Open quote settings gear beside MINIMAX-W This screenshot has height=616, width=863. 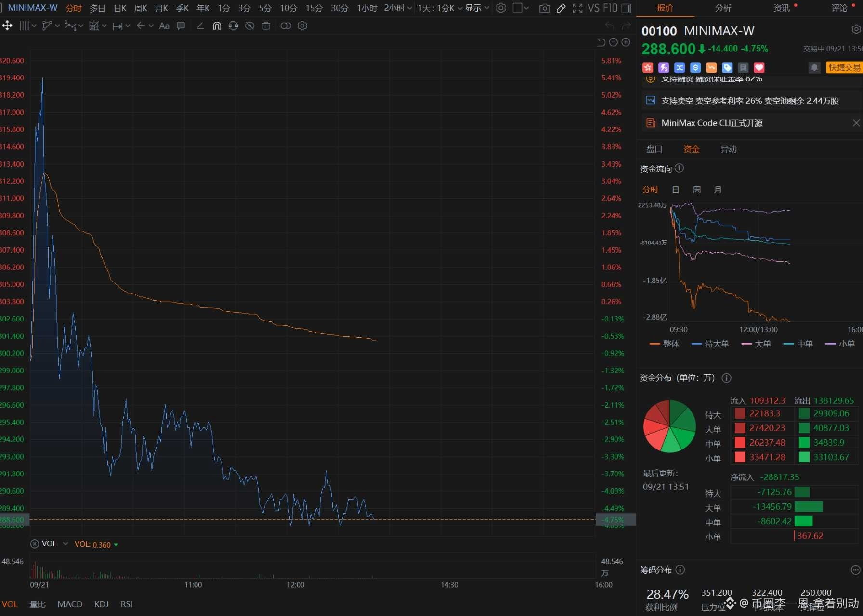[x=856, y=30]
